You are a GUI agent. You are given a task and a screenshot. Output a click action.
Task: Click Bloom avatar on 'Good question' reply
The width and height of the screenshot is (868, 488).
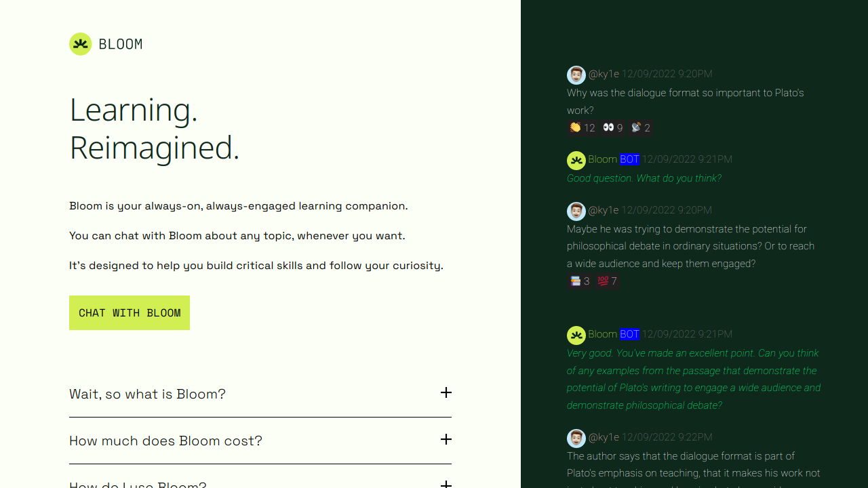[576, 160]
